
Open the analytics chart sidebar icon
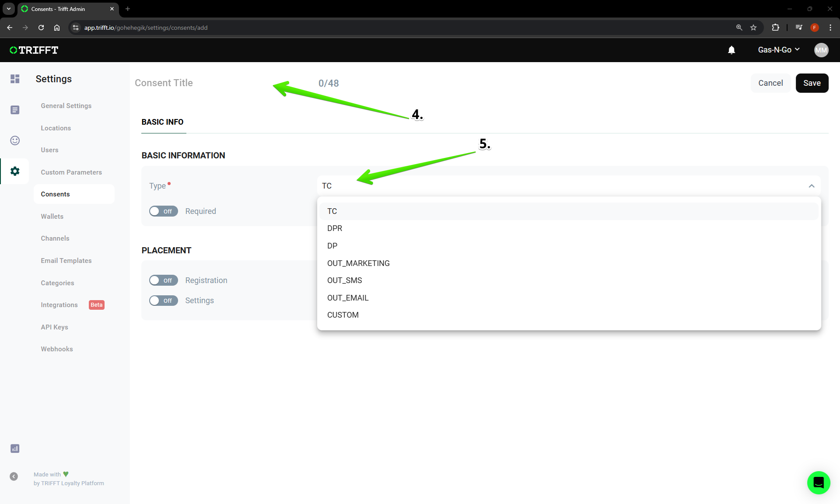tap(15, 448)
